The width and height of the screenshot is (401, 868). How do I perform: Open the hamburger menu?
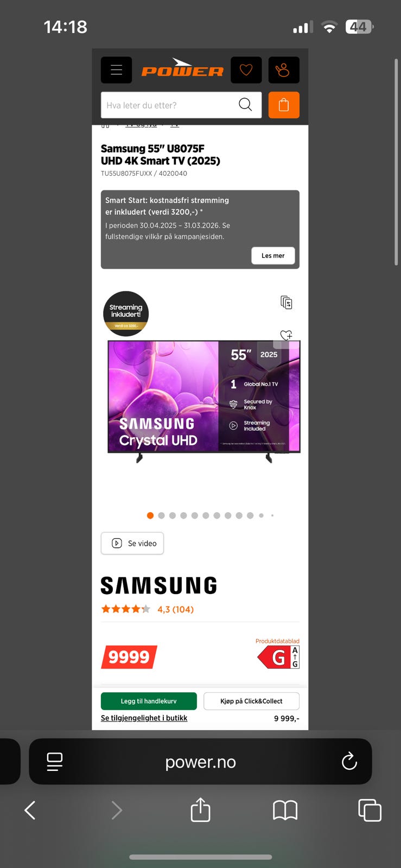(116, 70)
